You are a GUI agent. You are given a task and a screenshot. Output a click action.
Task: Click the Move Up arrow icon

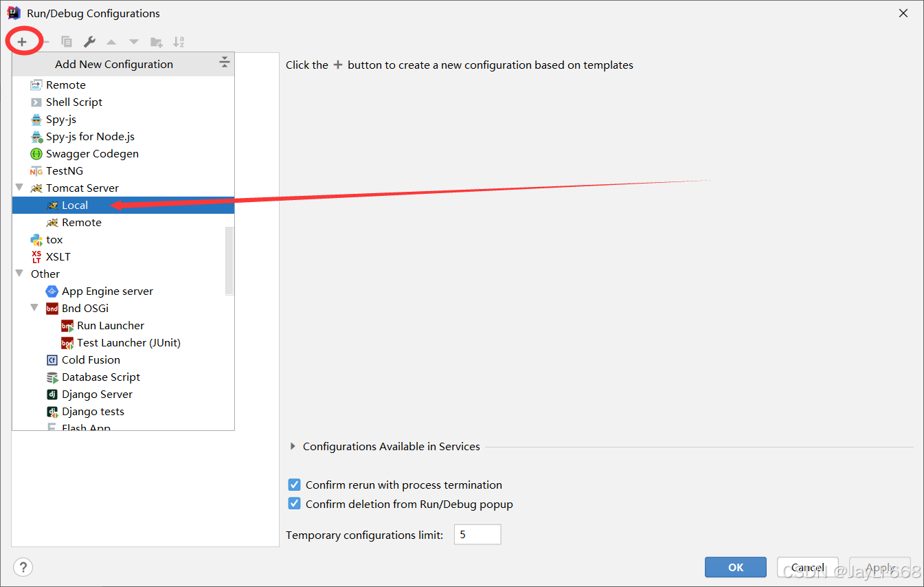click(x=111, y=42)
